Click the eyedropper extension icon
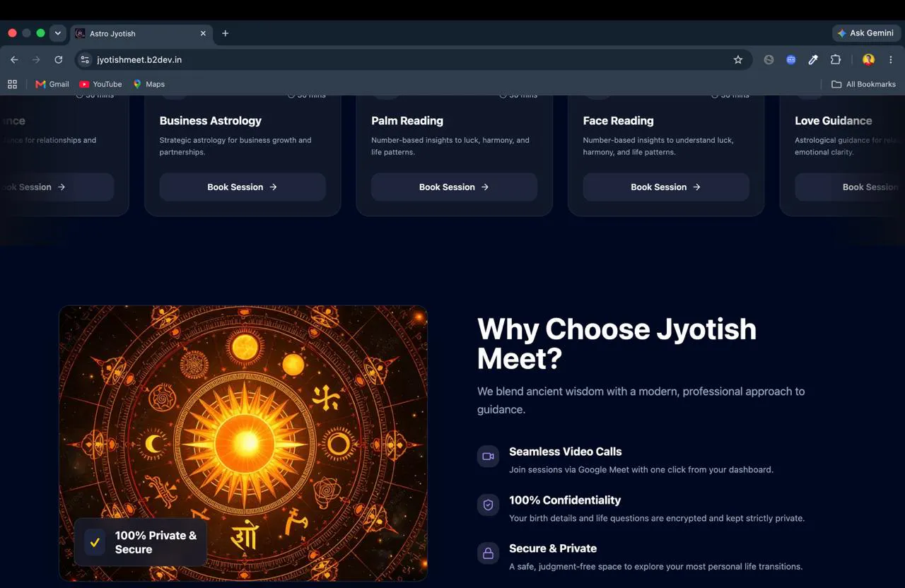The height and width of the screenshot is (588, 905). pos(813,60)
